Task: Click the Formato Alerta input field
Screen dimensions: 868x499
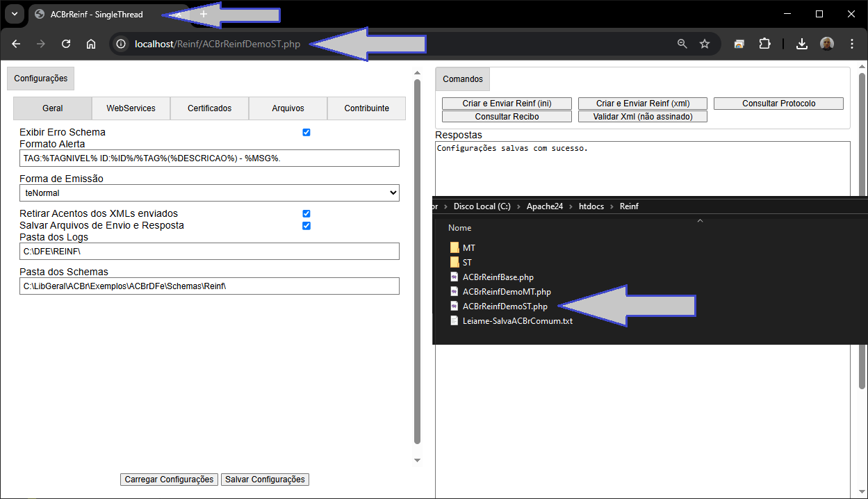Action: pos(209,158)
